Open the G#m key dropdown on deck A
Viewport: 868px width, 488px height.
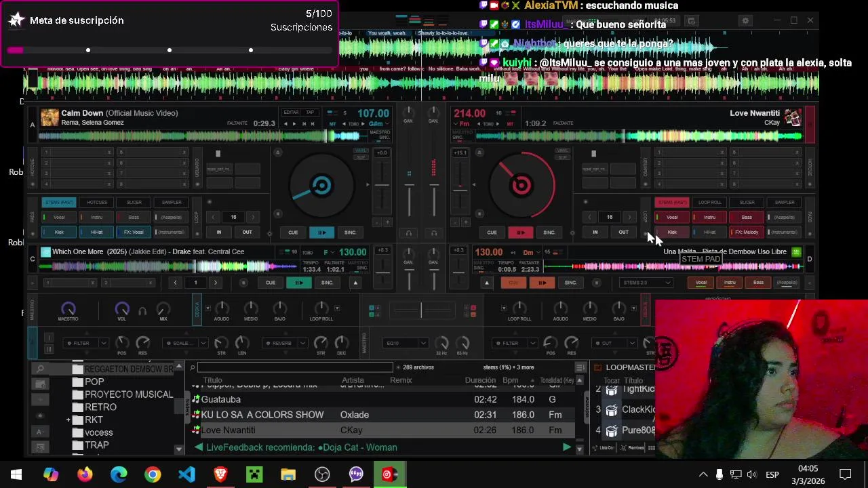377,124
